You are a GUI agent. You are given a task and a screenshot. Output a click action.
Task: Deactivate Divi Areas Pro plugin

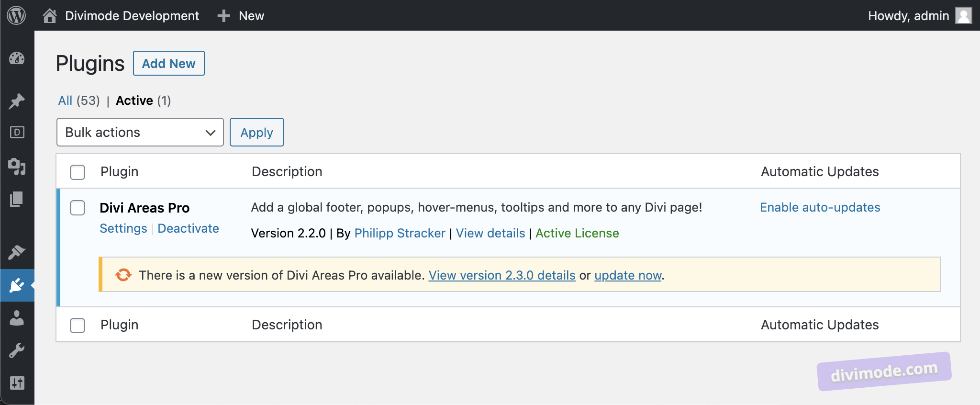pos(188,228)
